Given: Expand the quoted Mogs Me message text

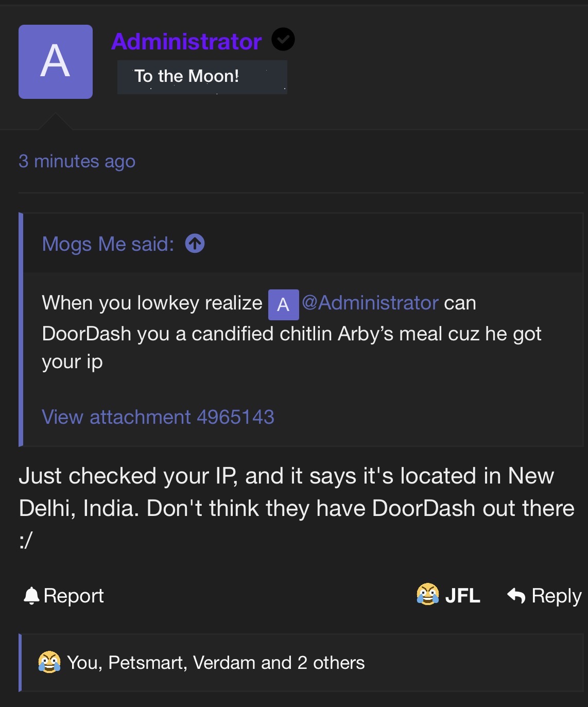Looking at the screenshot, I should point(291,333).
